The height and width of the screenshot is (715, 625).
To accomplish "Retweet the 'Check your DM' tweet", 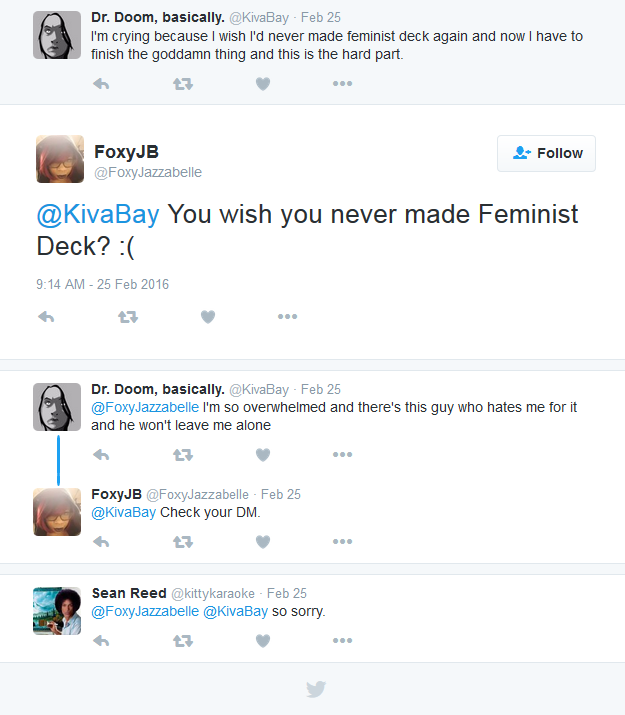I will coord(182,542).
